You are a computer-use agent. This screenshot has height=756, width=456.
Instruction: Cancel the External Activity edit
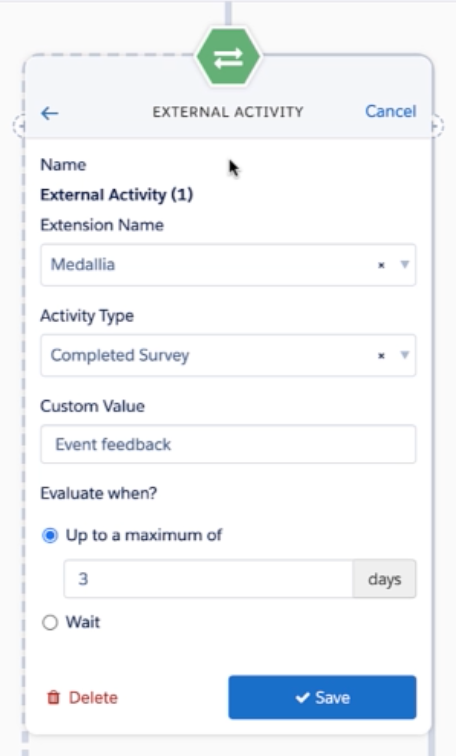click(390, 111)
